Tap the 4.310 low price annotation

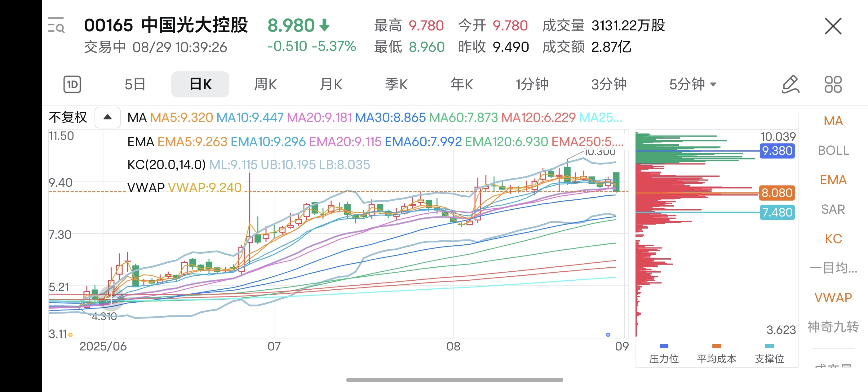(104, 317)
